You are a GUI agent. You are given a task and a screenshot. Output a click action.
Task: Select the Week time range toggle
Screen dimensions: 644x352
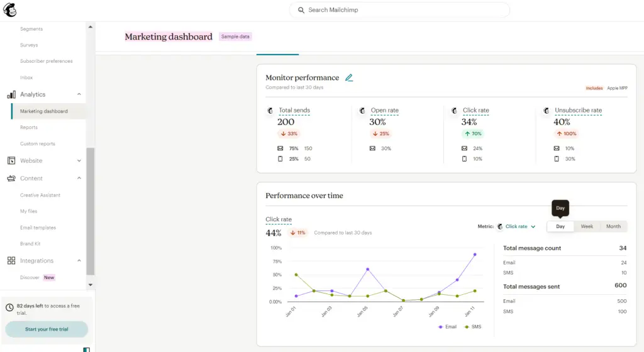(587, 226)
